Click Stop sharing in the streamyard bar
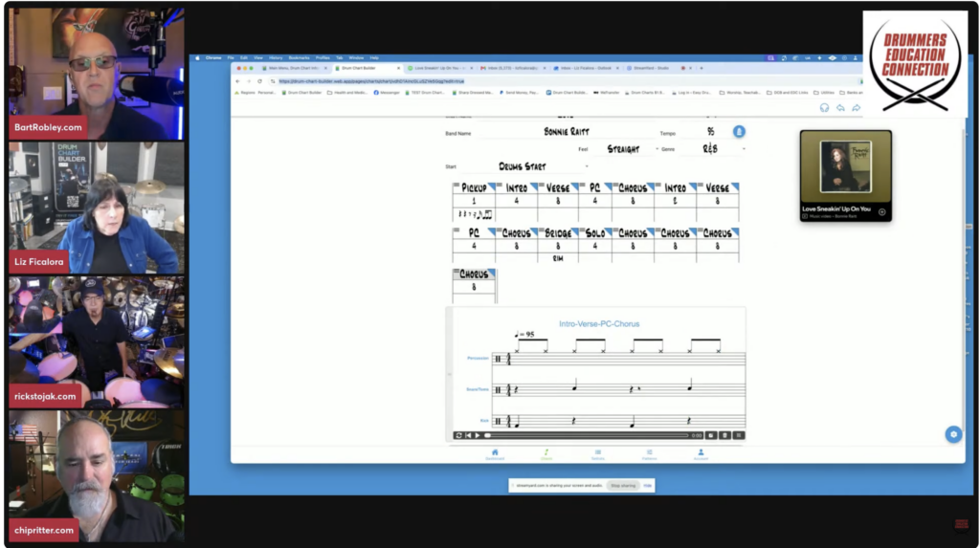 [623, 486]
